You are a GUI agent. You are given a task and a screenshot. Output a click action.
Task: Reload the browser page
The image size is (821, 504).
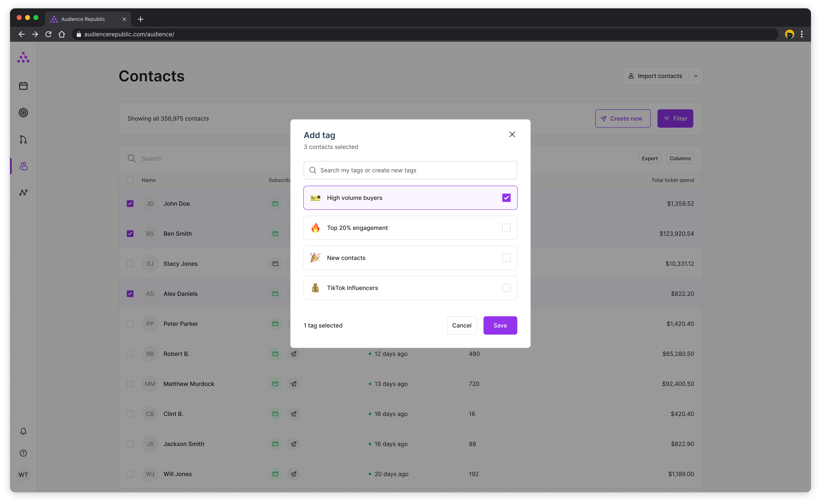pyautogui.click(x=48, y=34)
